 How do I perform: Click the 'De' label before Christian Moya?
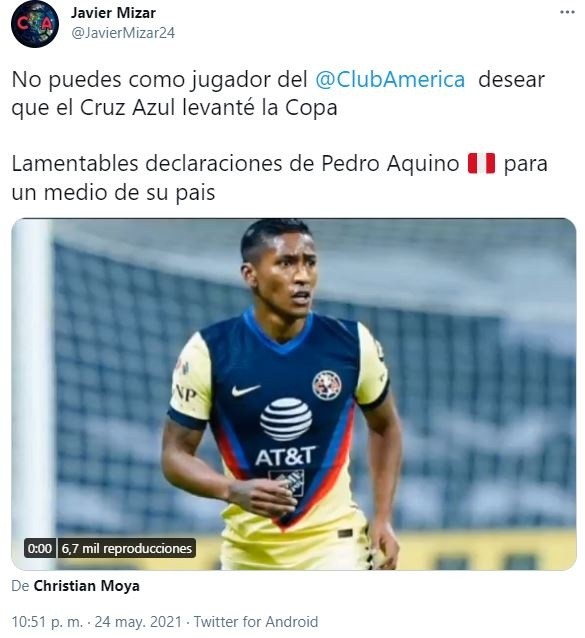click(x=20, y=586)
